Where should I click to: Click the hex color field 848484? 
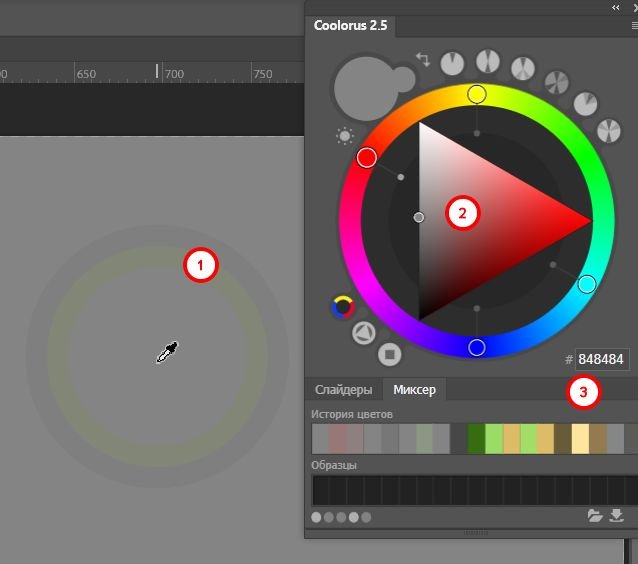coord(601,359)
